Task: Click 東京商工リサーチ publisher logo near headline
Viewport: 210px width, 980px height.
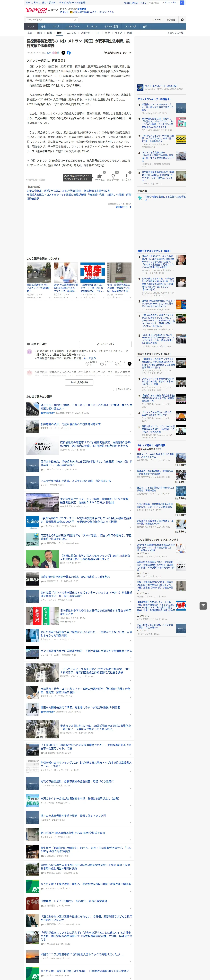Action: click(118, 53)
